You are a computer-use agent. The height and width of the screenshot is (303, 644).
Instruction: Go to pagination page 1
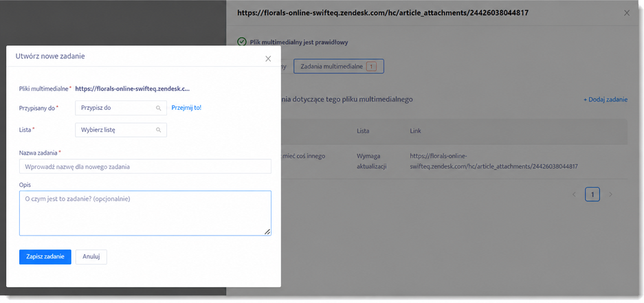[x=592, y=194]
